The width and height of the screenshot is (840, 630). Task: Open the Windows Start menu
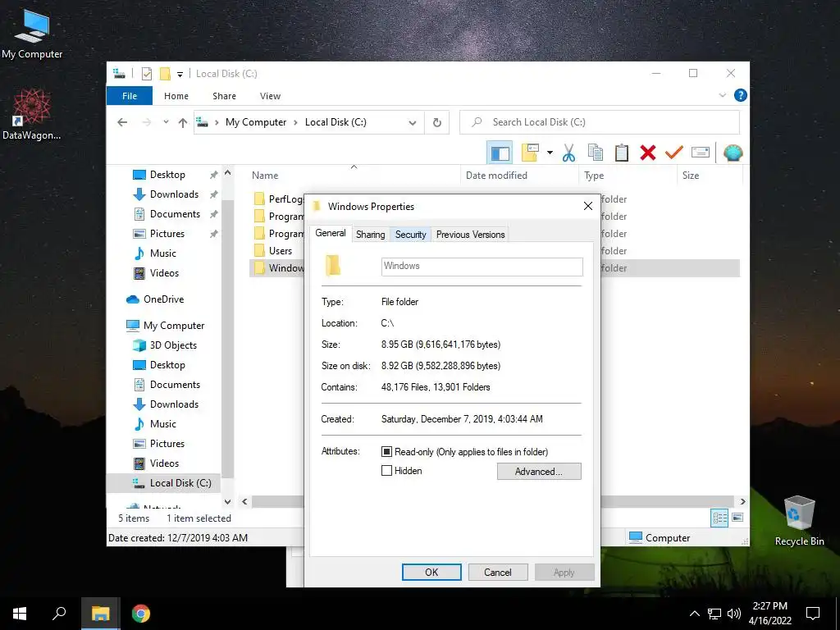(x=20, y=614)
